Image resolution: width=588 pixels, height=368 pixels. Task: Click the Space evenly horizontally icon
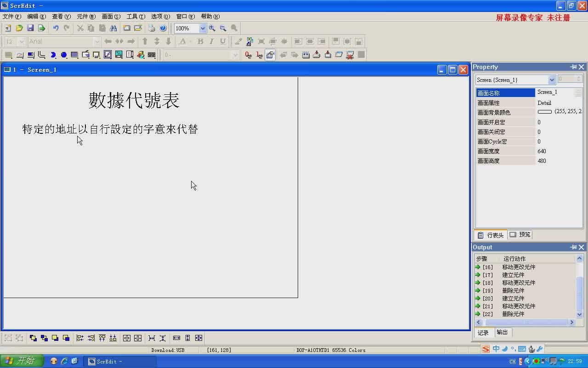(x=152, y=338)
